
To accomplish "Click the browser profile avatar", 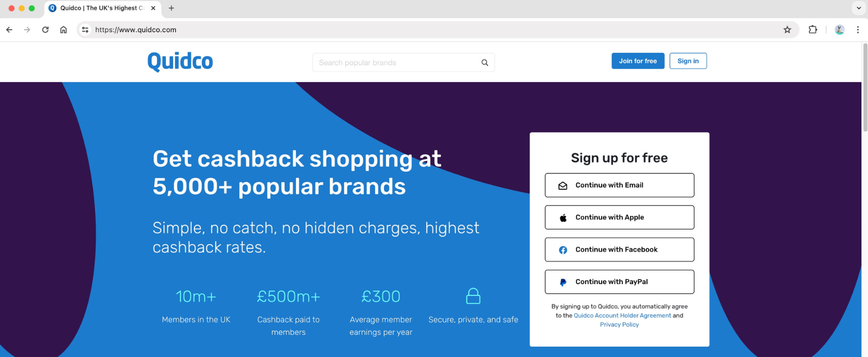I will click(x=839, y=30).
